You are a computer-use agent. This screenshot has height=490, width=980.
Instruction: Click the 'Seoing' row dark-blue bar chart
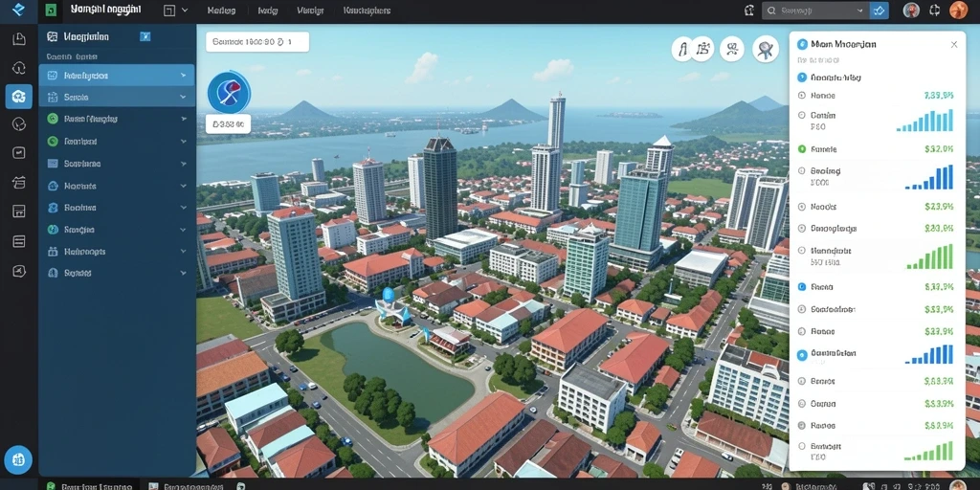coord(929,177)
